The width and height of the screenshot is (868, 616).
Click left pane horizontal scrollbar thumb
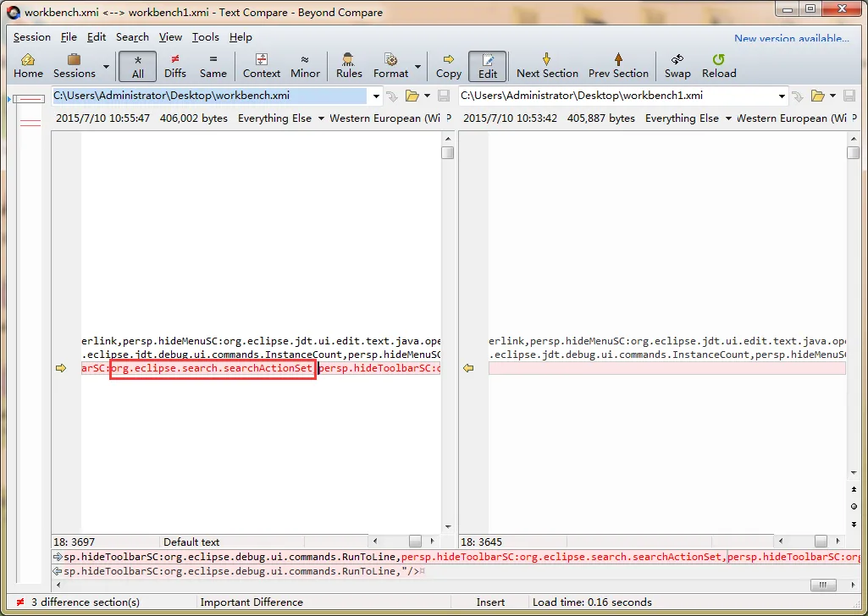click(x=415, y=542)
